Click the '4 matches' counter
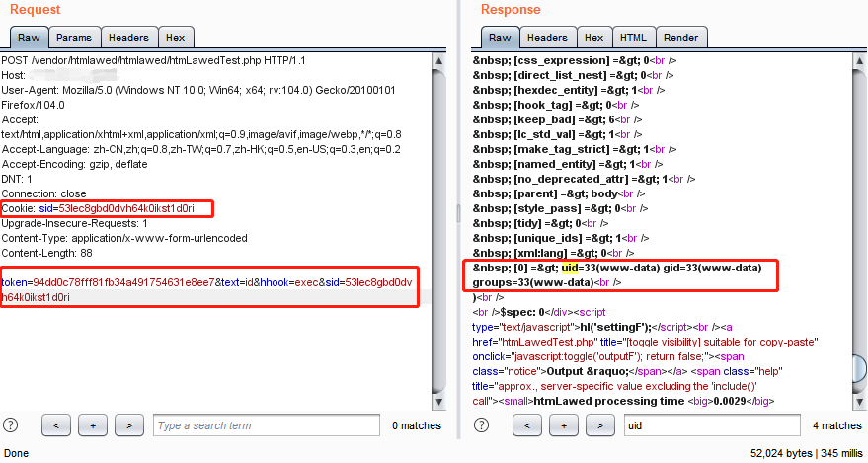The image size is (868, 463). coord(837,425)
